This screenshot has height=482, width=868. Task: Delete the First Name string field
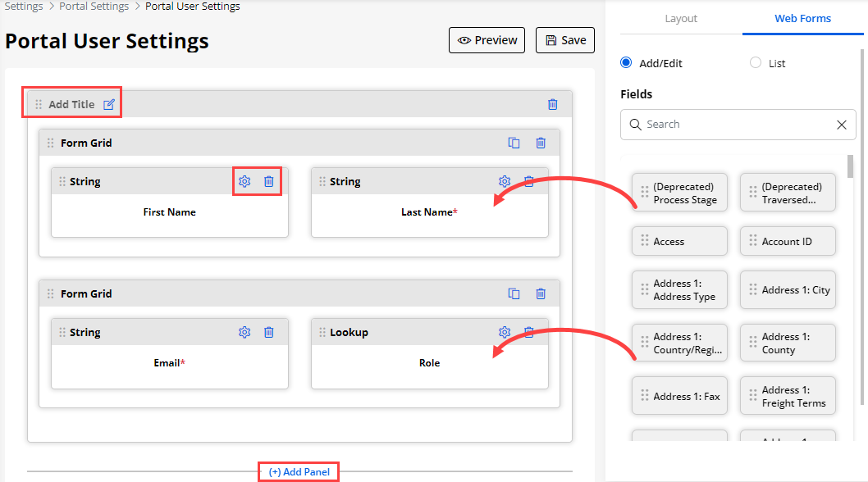(x=268, y=181)
